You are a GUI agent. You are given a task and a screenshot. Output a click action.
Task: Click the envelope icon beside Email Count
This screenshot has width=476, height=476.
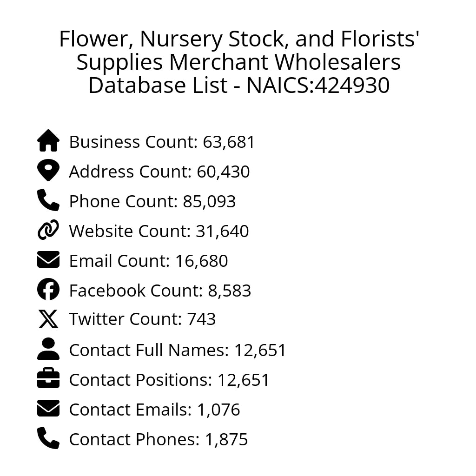(48, 260)
